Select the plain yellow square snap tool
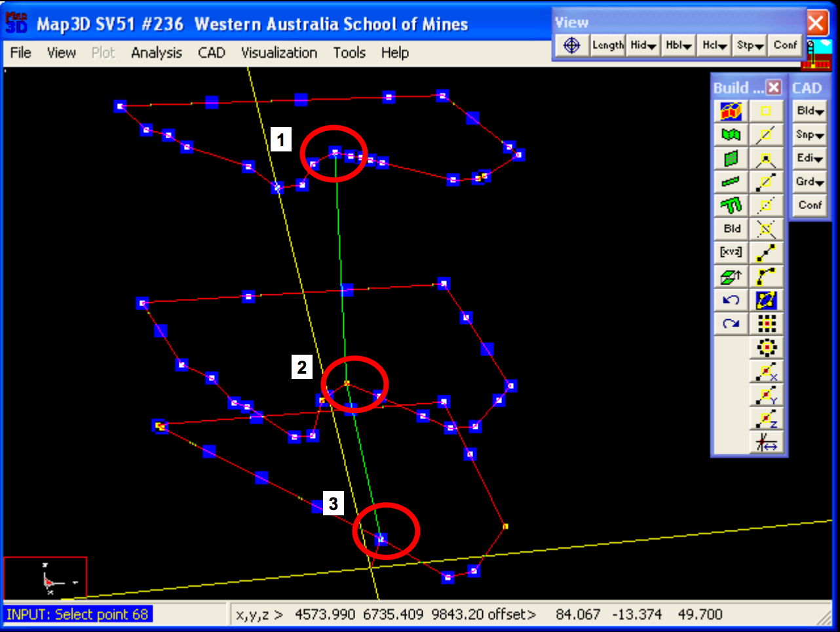The width and height of the screenshot is (840, 632). tap(766, 111)
